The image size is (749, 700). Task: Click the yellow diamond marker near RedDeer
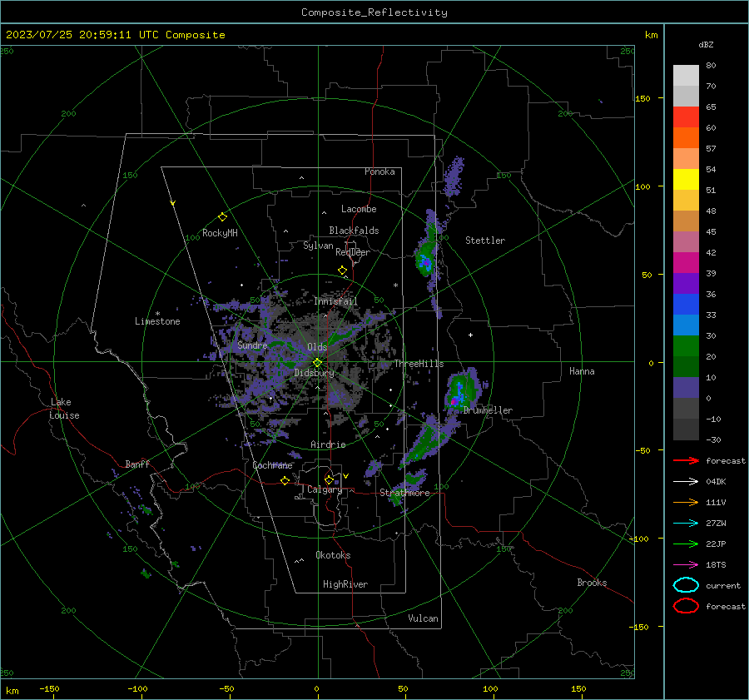pos(343,271)
